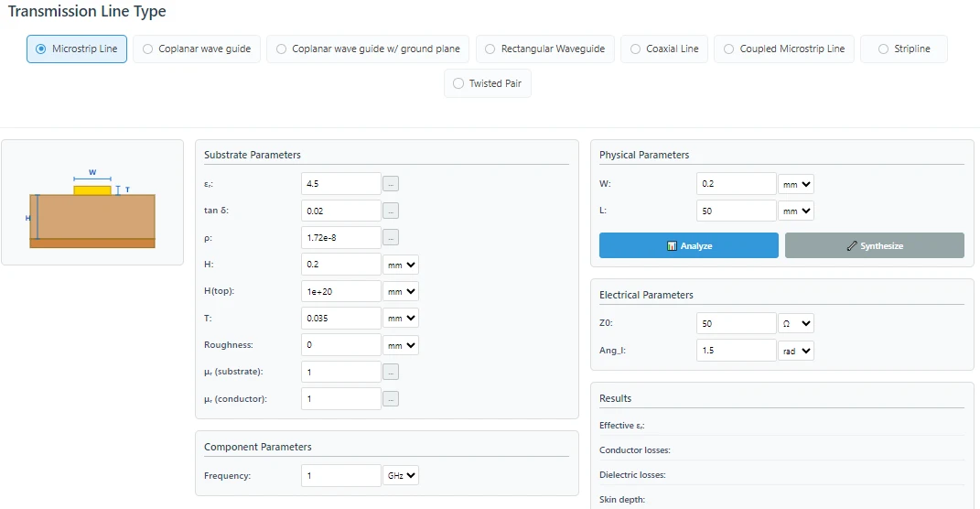
Task: Choose Rectangular Waveguide line type
Action: [x=544, y=49]
